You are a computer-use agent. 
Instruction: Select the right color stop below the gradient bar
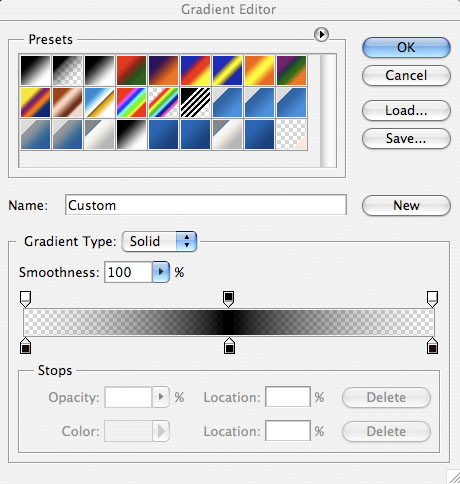[432, 345]
